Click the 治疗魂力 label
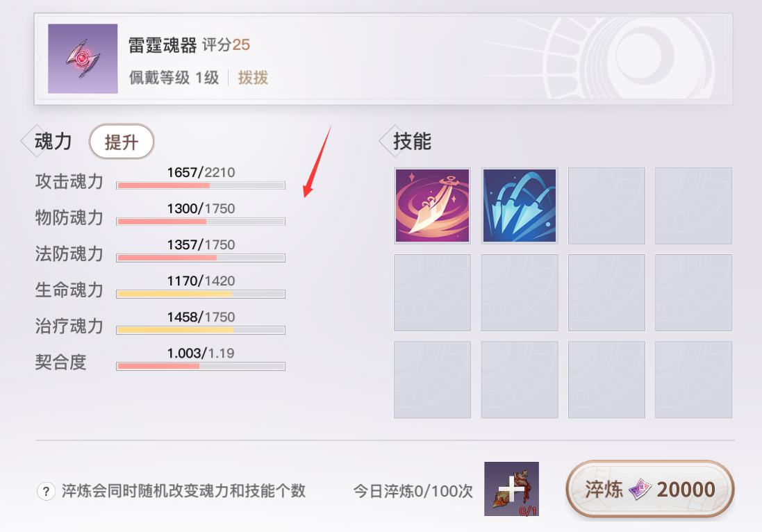Viewport: 762px width, 532px height. point(69,326)
